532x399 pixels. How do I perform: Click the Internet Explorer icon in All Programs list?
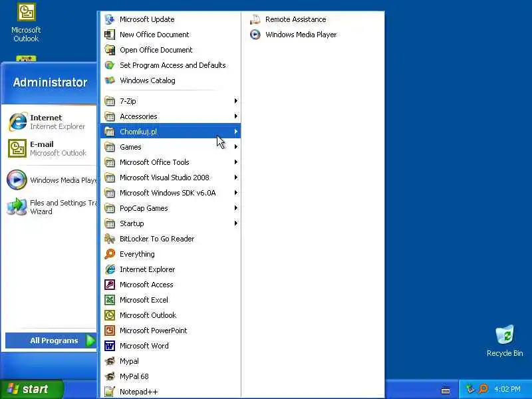pos(110,269)
